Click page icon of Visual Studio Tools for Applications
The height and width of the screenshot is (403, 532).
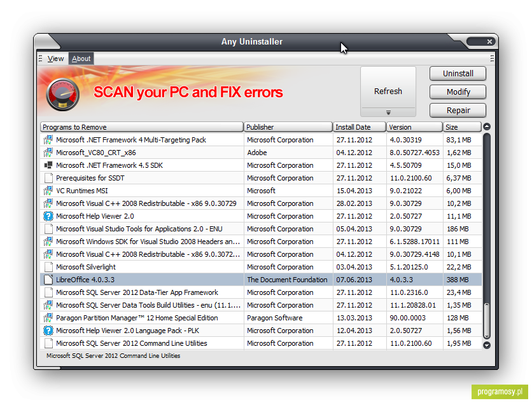pos(48,229)
